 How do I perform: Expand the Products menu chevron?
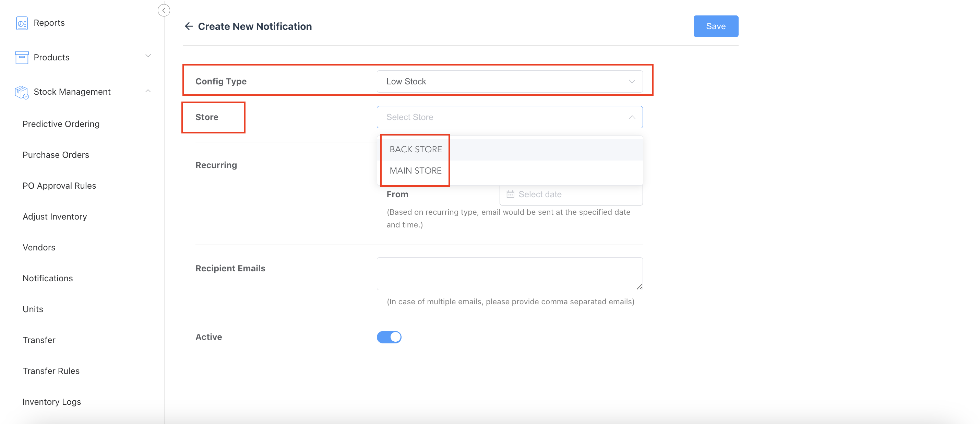[x=148, y=56]
